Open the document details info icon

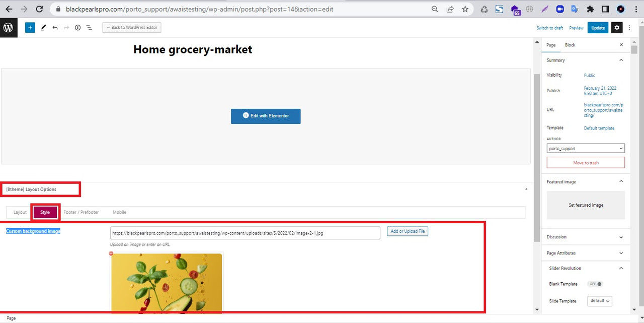pos(77,28)
